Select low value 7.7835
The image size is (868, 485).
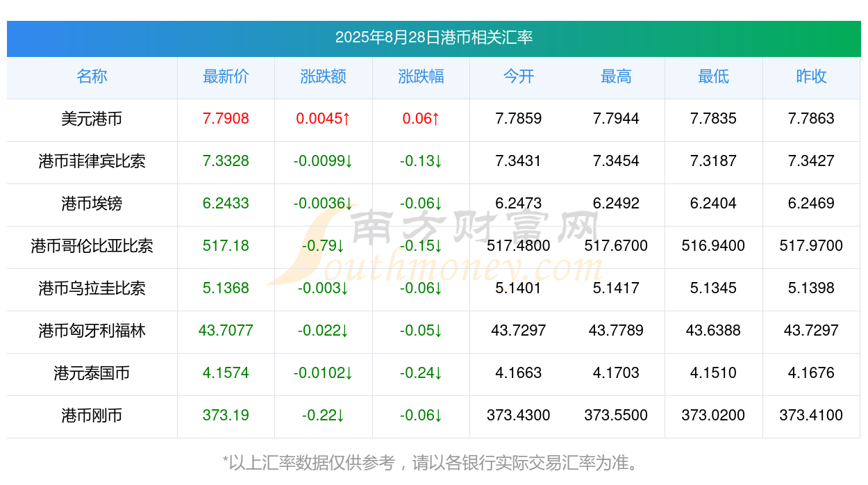(x=714, y=119)
